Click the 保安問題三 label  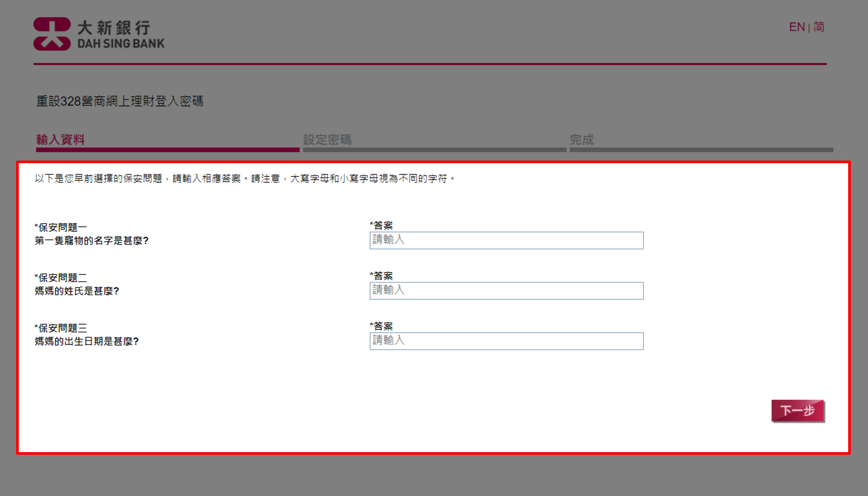pos(61,328)
